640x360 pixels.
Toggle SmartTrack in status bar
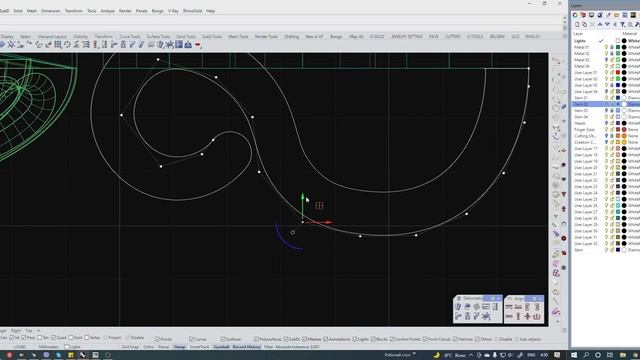tap(199, 347)
